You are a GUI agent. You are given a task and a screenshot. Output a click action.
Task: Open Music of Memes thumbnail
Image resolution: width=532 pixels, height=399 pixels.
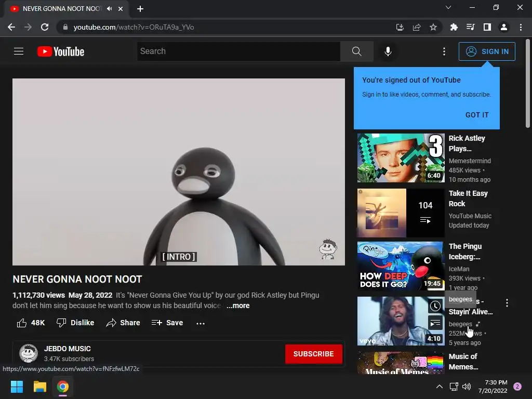tap(401, 363)
